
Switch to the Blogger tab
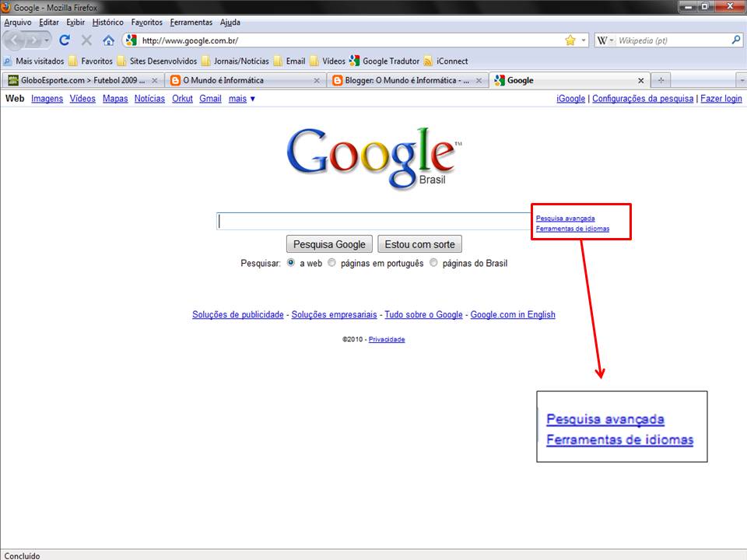407,80
